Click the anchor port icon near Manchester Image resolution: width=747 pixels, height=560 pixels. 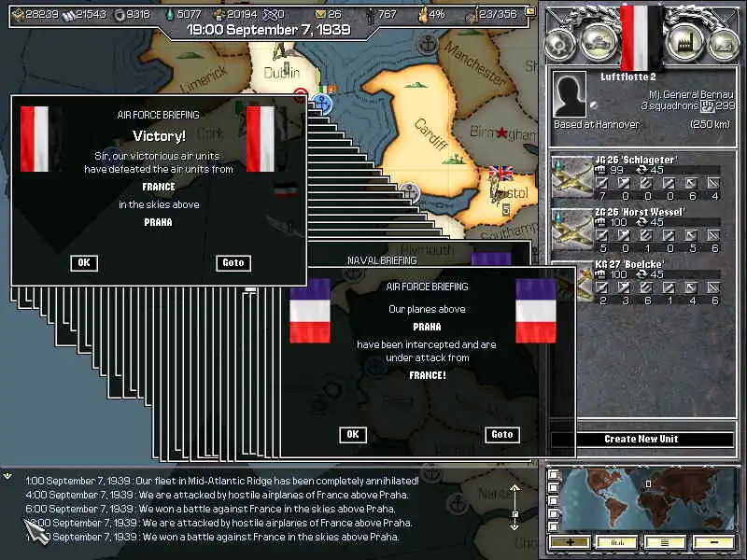[428, 45]
